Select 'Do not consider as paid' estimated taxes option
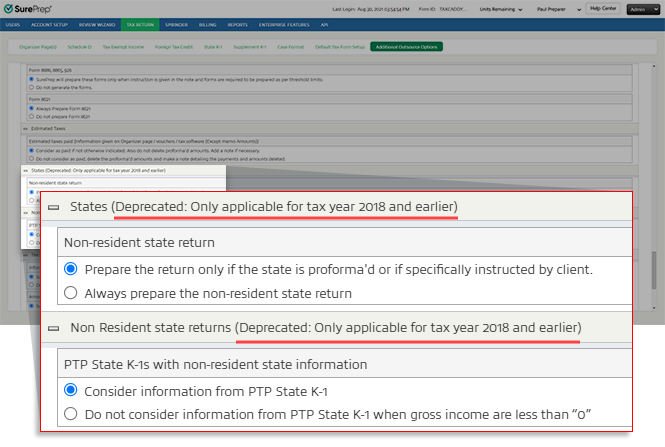The image size is (665, 447). (x=31, y=159)
